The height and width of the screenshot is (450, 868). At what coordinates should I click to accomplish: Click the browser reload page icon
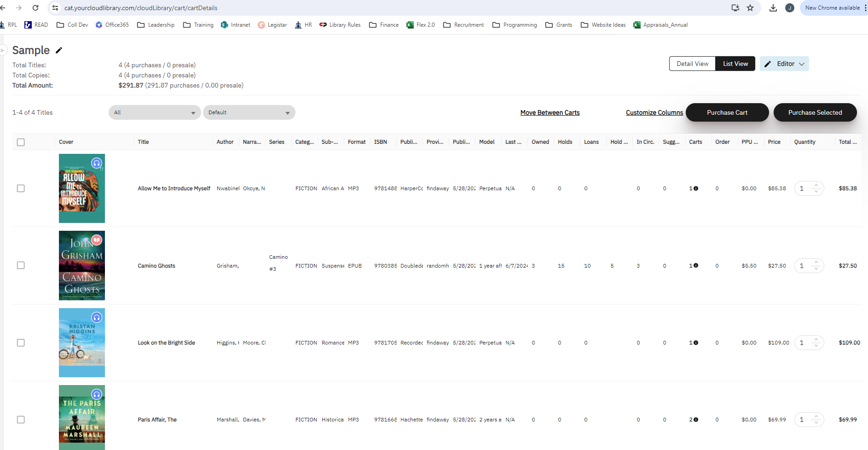click(x=35, y=8)
